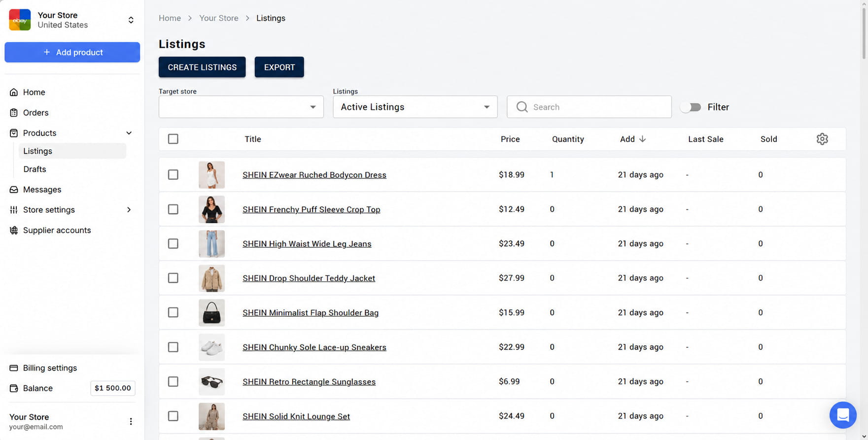The image size is (868, 440).
Task: Click the Search input field
Action: pyautogui.click(x=589, y=107)
